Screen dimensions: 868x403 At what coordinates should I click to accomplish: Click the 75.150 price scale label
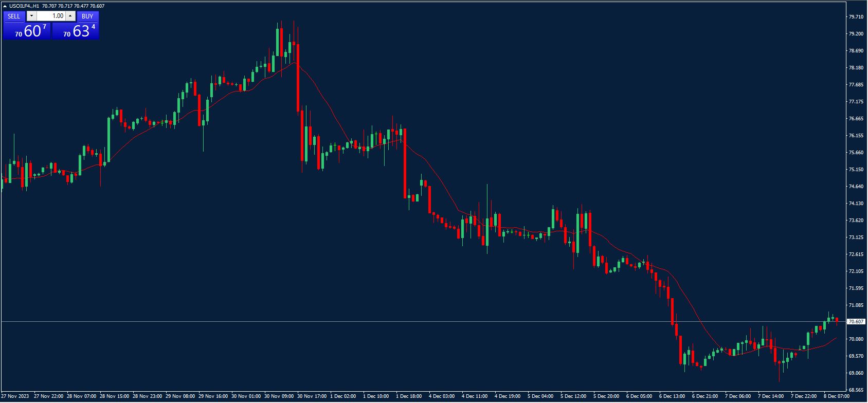coord(856,170)
